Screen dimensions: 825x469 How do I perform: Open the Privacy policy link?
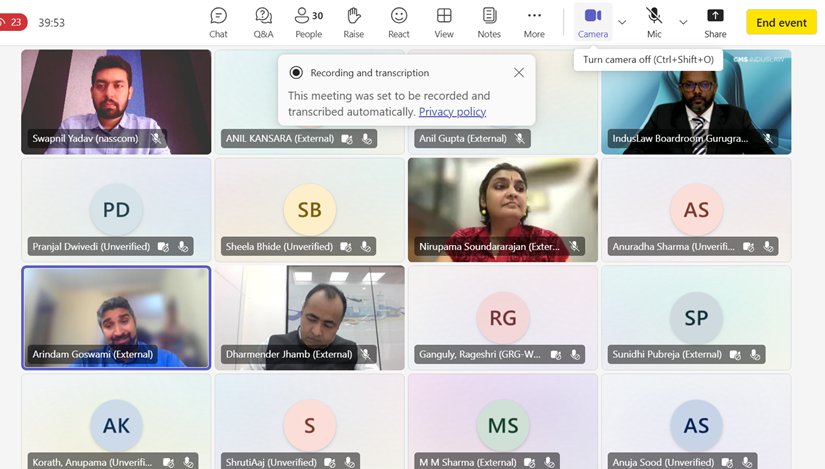(x=452, y=112)
